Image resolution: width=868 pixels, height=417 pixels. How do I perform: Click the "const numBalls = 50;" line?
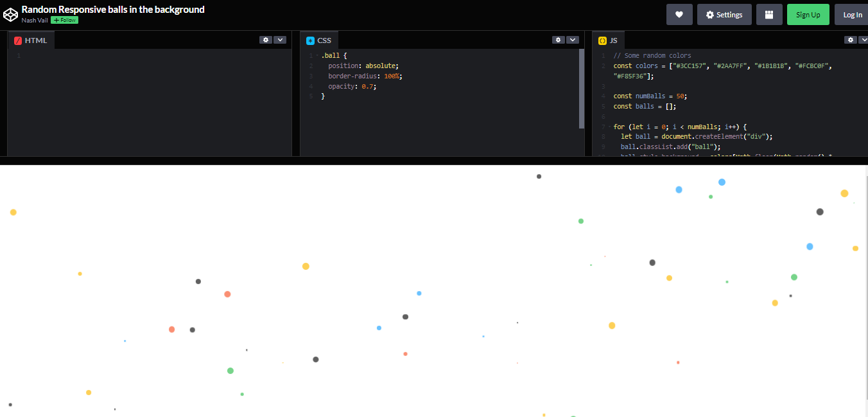pyautogui.click(x=650, y=96)
